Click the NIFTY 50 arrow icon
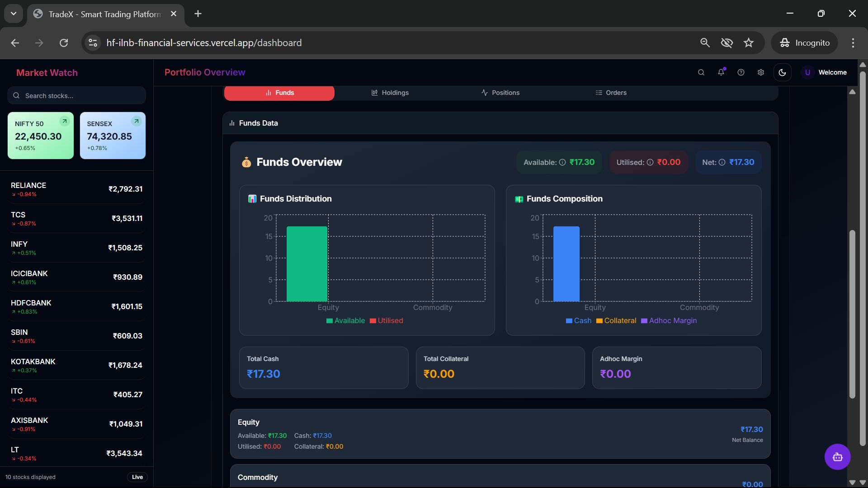The image size is (868, 488). pyautogui.click(x=65, y=121)
